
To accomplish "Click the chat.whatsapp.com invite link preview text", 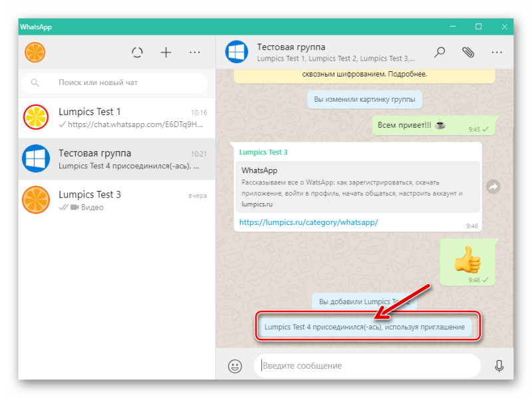I will click(x=135, y=124).
